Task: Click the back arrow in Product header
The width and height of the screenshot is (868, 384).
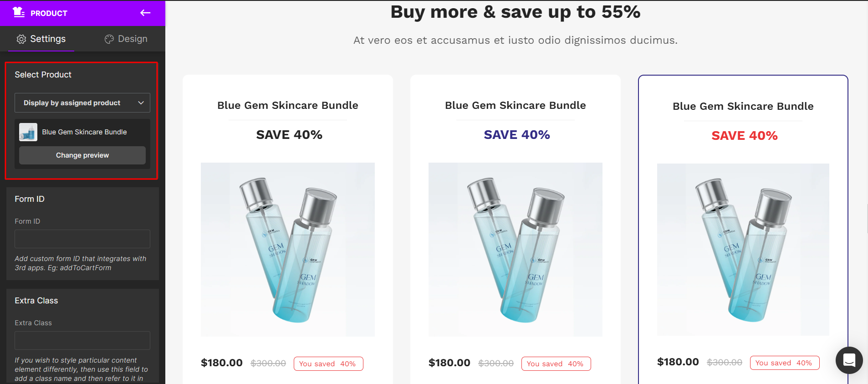Action: [145, 13]
